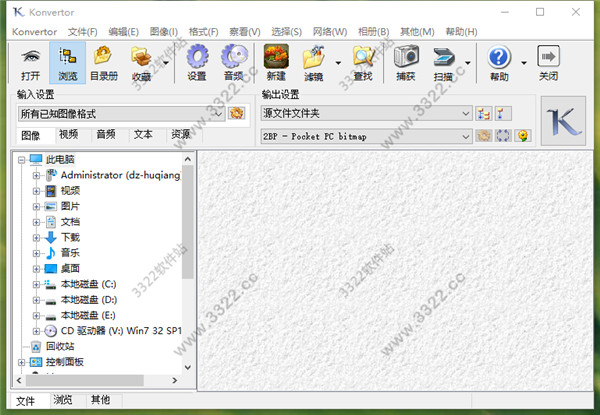Image resolution: width=600 pixels, height=415 pixels.
Task: Open the Konvertor menu item
Action: 34,32
